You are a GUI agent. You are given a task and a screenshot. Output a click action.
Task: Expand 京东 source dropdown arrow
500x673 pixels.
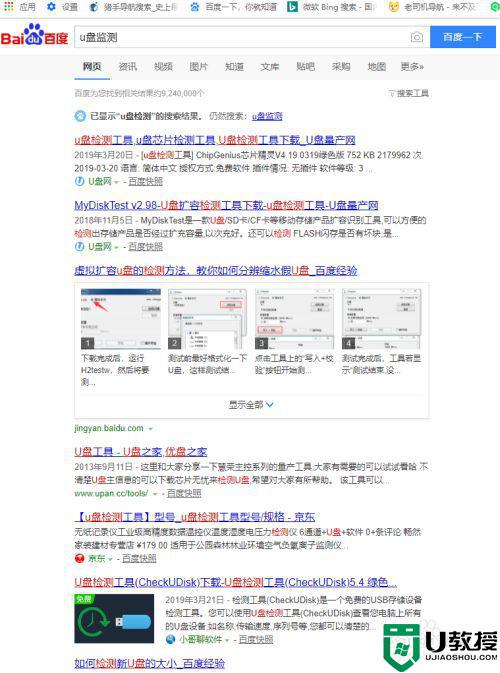point(110,559)
